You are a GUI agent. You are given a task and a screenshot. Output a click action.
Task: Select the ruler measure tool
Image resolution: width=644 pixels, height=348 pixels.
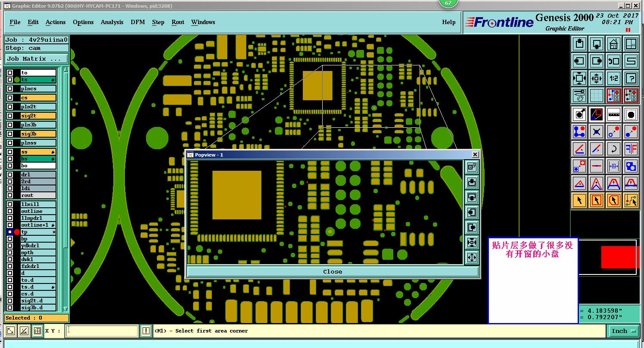(x=614, y=114)
